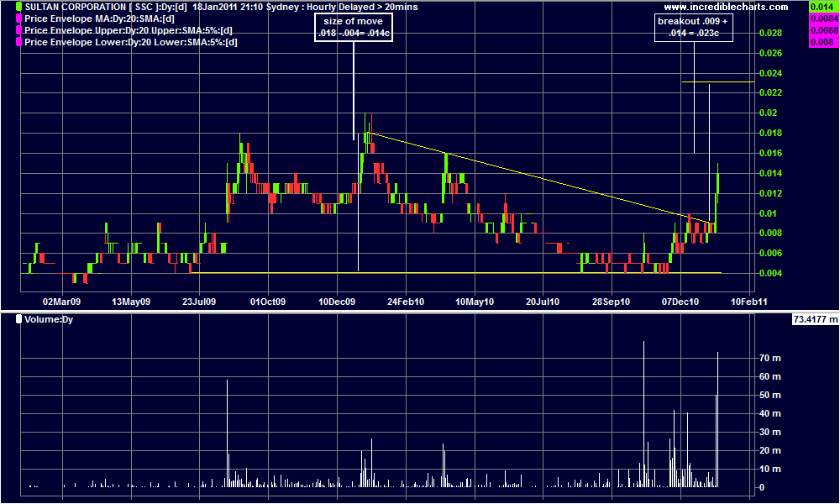Click the yellow descending trendline
Viewport: 840px width, 504px height.
(x=541, y=178)
